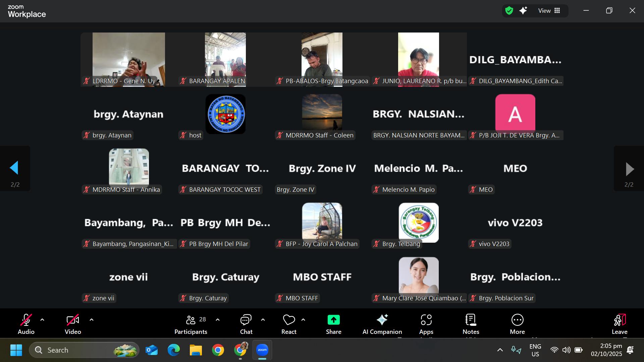Open Notes
644x362 pixels.
[x=471, y=324]
